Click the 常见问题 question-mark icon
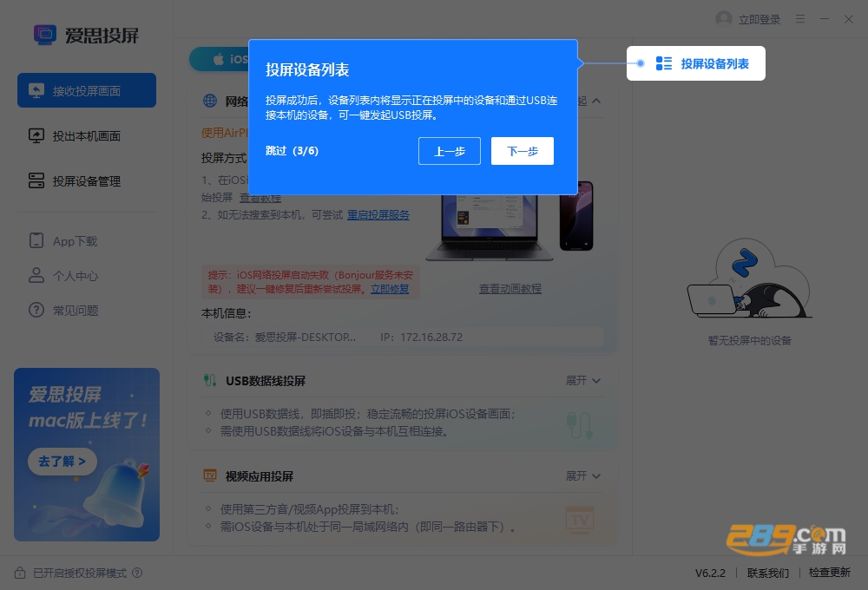868x590 pixels. (36, 310)
